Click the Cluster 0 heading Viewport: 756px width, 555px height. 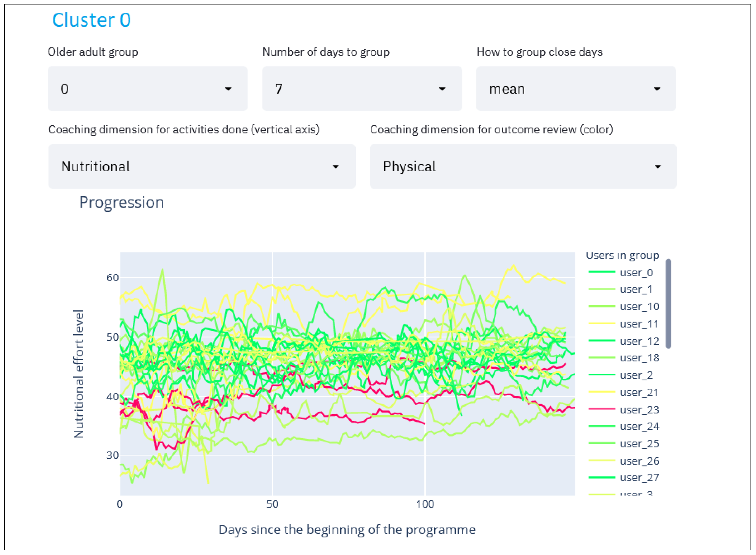tap(91, 20)
